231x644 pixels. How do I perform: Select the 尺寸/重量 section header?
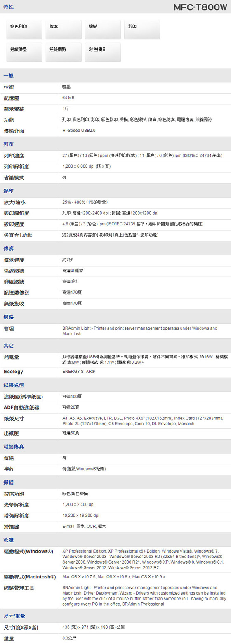14,616
